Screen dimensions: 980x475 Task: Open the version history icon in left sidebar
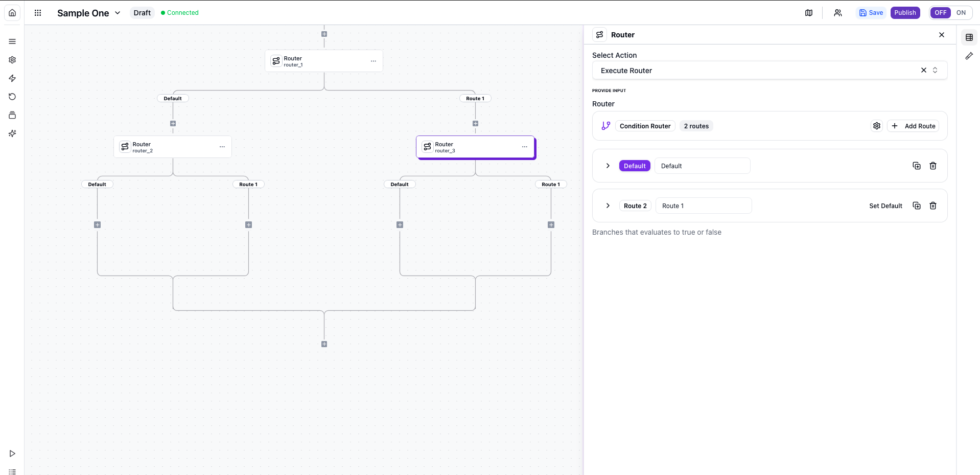pos(12,97)
